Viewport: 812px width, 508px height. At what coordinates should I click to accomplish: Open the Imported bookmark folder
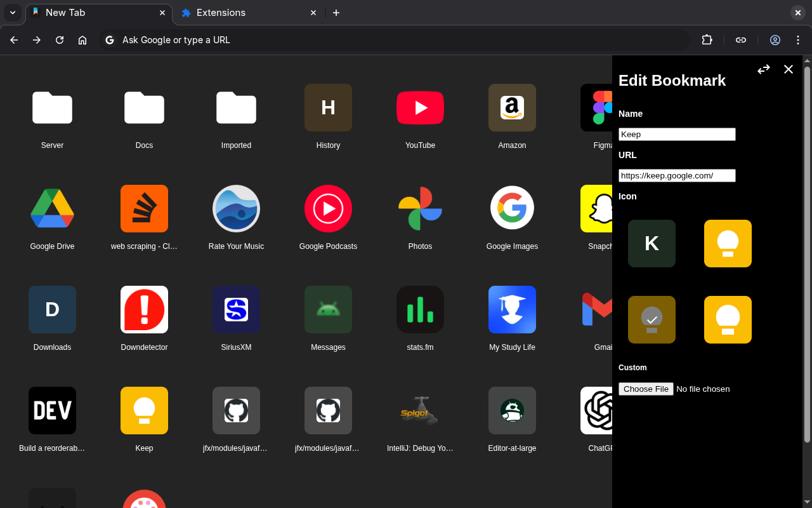click(236, 108)
